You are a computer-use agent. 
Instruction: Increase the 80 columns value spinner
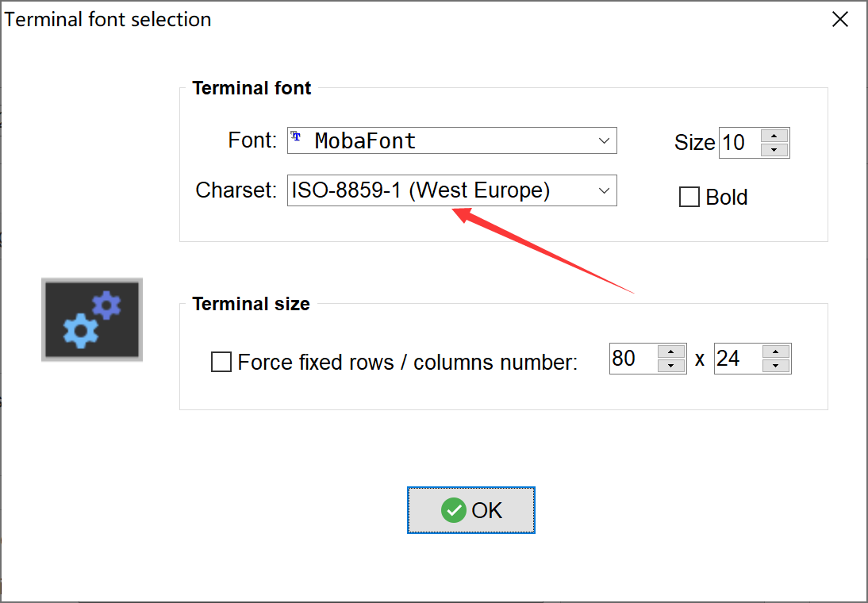pos(671,351)
